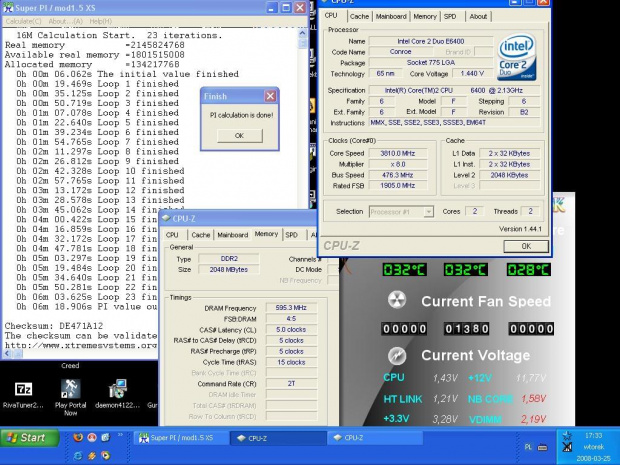This screenshot has height=465, width=620.
Task: Click the keyboard icon in language bar
Action: 542,447
